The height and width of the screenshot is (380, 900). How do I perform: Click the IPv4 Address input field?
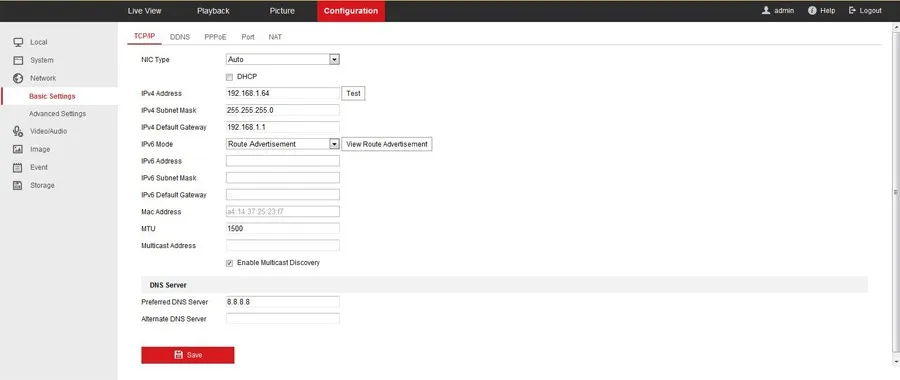tap(282, 93)
